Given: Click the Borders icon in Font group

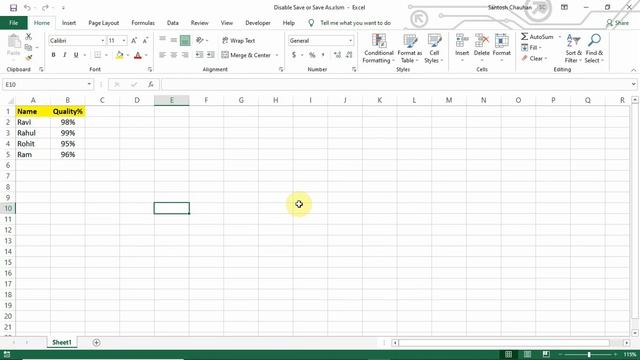Looking at the screenshot, I should [98, 55].
